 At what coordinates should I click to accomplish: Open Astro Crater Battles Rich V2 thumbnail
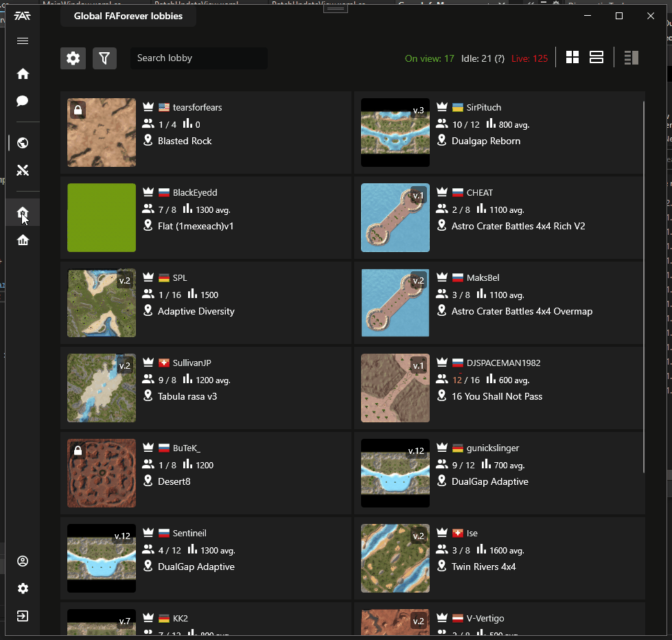coord(395,218)
